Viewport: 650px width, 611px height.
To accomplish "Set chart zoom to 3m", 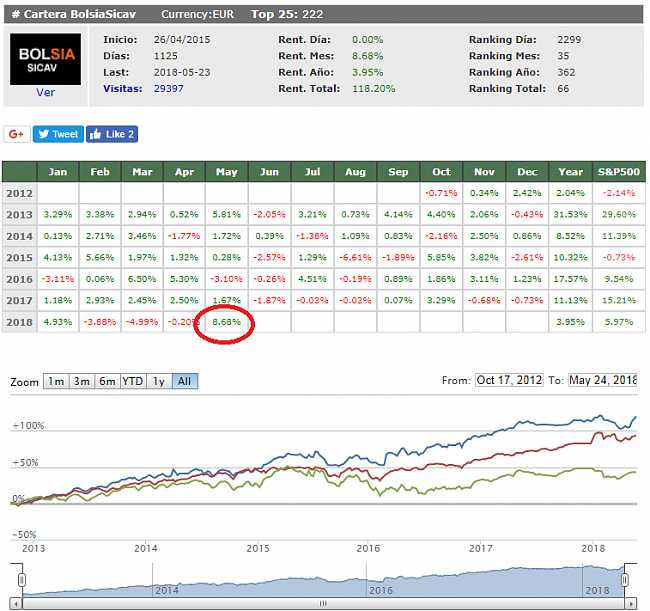I will pos(82,381).
